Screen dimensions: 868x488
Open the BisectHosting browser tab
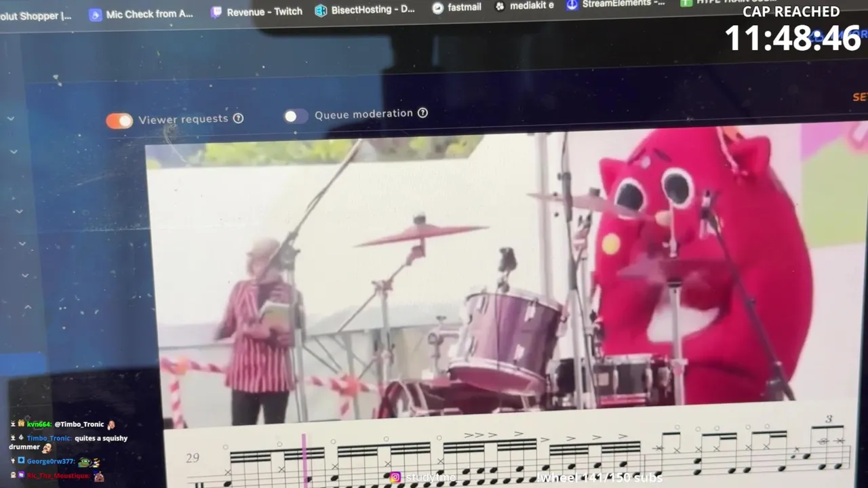365,10
